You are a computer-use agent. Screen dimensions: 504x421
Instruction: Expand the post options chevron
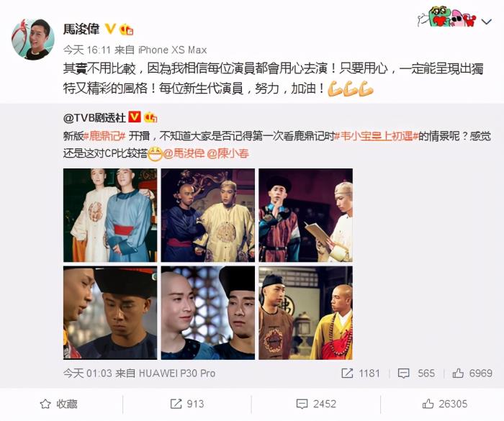(487, 22)
